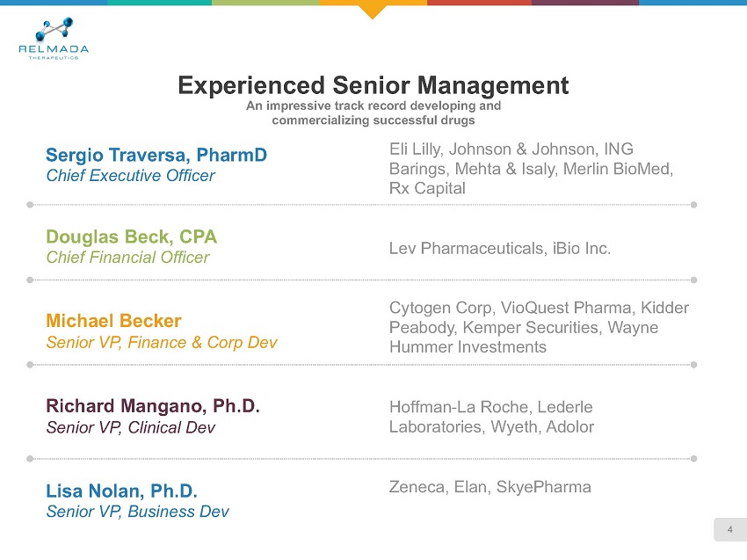747x560 pixels.
Task: Click 'Senior VP, Finance & Corp Dev' text
Action: coord(162,342)
